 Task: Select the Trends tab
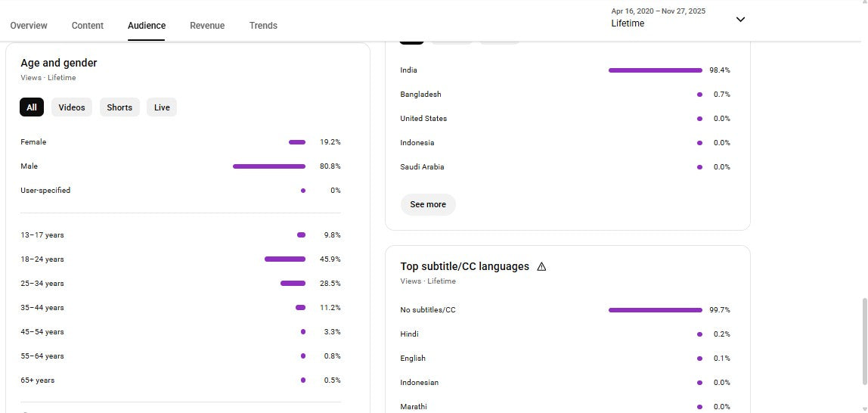(263, 26)
